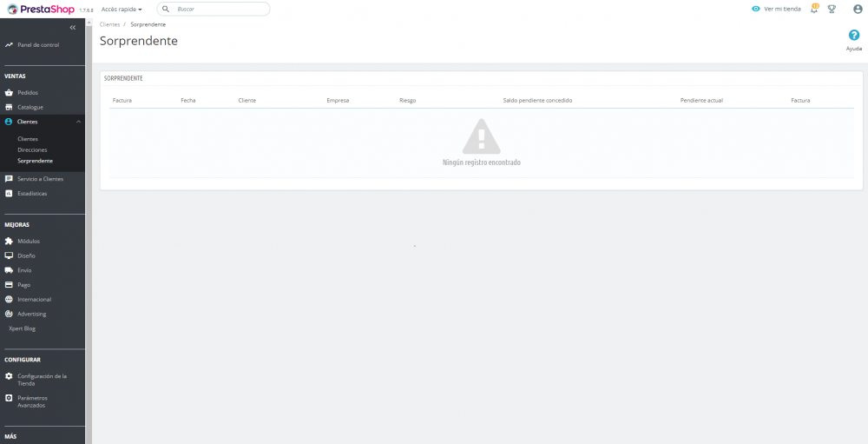Open Estadísticas menu label
The width and height of the screenshot is (868, 444).
click(x=32, y=194)
